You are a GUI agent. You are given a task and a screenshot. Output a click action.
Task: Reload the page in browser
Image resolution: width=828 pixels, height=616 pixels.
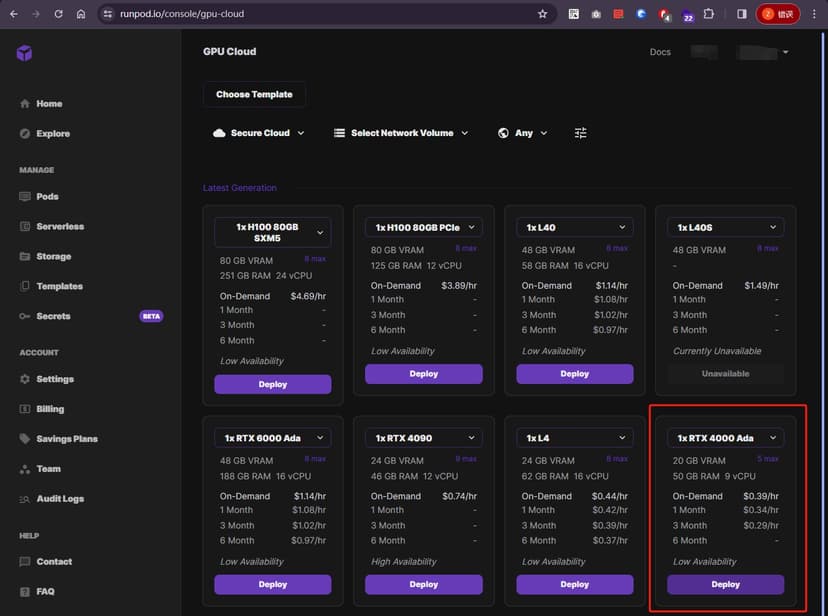coord(58,14)
